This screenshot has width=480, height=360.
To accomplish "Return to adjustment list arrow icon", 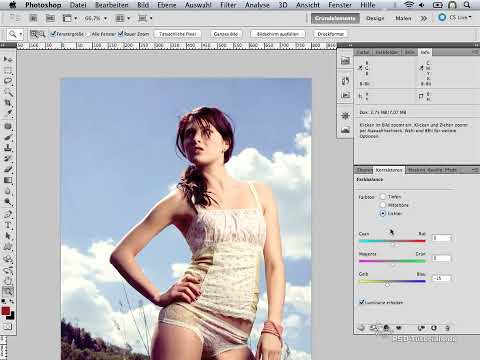I will tap(361, 328).
